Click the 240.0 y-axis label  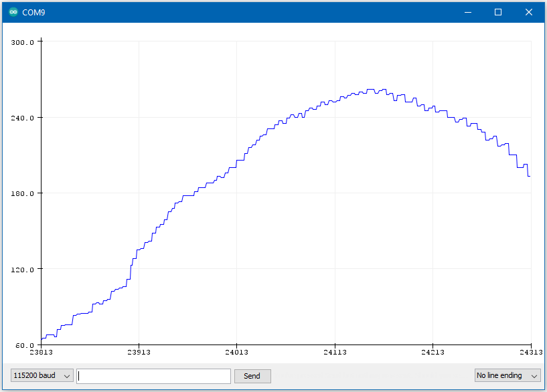click(x=23, y=118)
